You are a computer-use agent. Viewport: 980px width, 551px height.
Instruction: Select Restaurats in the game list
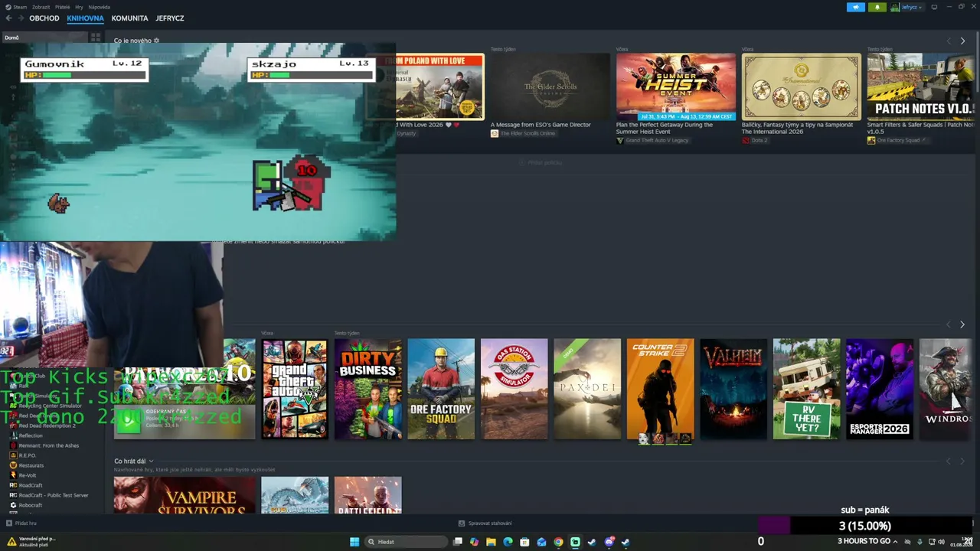[x=31, y=465]
